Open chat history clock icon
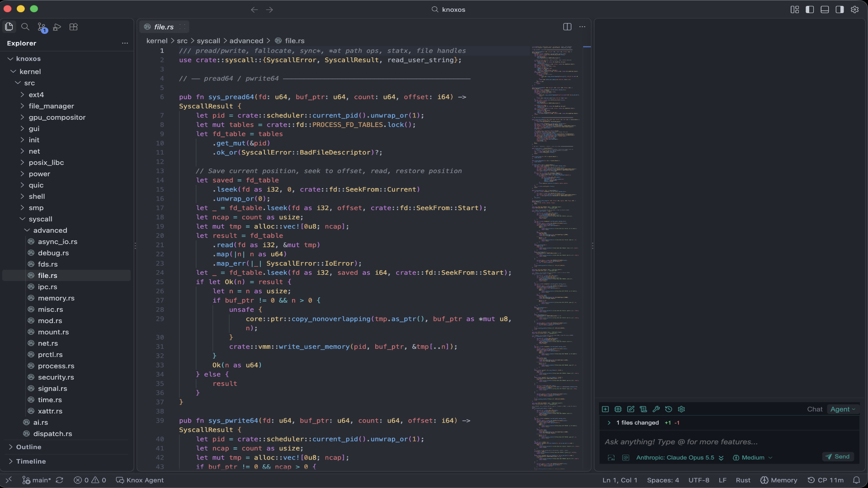Screen dimensions: 868x488 tap(669, 409)
